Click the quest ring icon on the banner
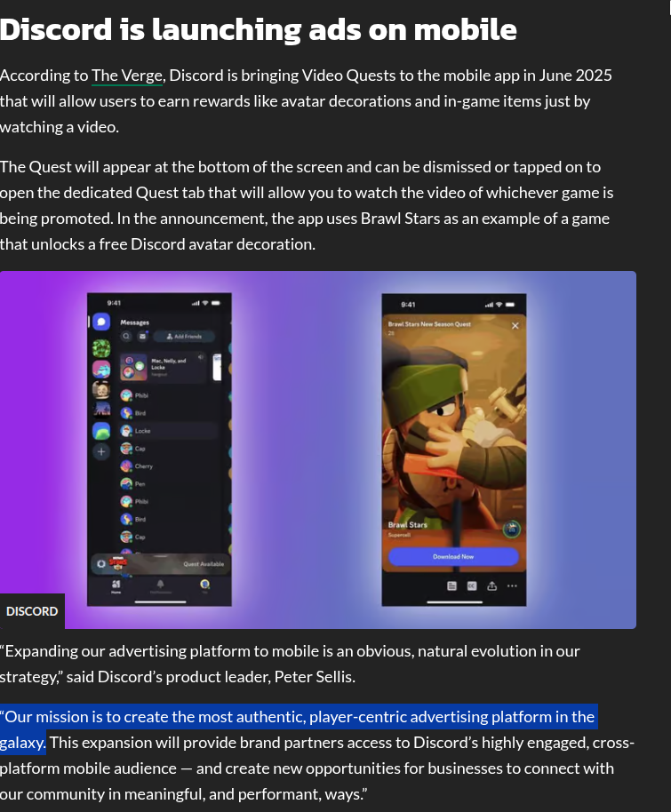Viewport: 671px width, 812px height. point(101,564)
